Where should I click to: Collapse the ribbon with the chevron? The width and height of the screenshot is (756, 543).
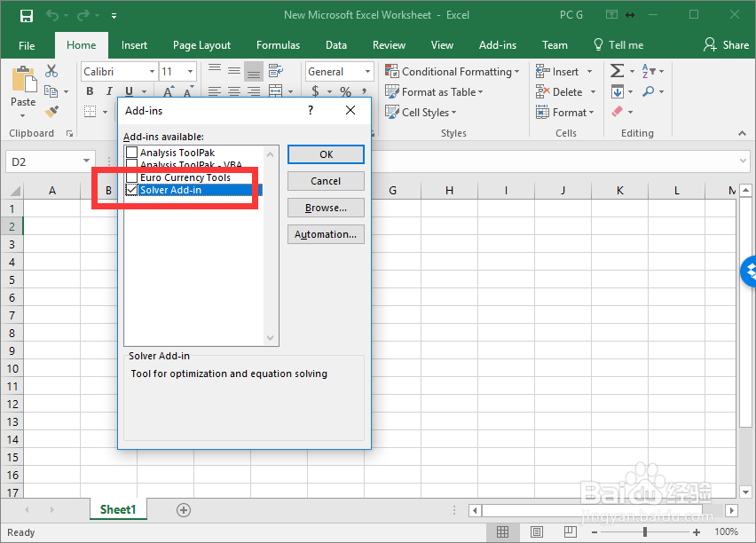(x=742, y=133)
